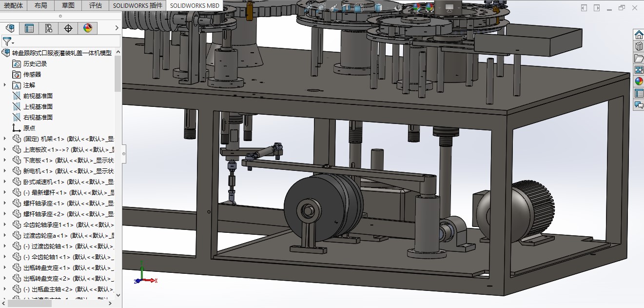This screenshot has height=308, width=644.
Task: Click the Zoom to Fit view icon
Action: (x=308, y=7)
